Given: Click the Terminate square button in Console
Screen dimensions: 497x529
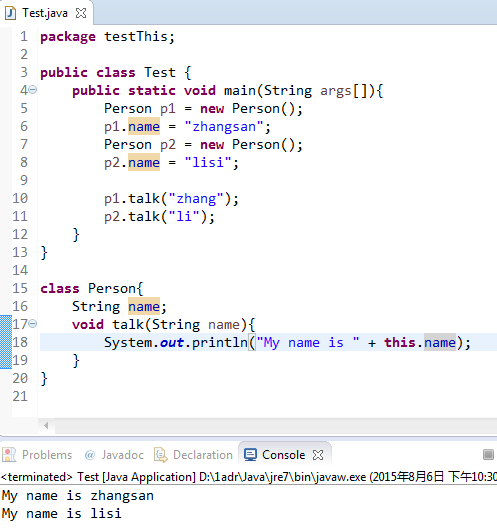Looking at the screenshot, I should (x=488, y=454).
